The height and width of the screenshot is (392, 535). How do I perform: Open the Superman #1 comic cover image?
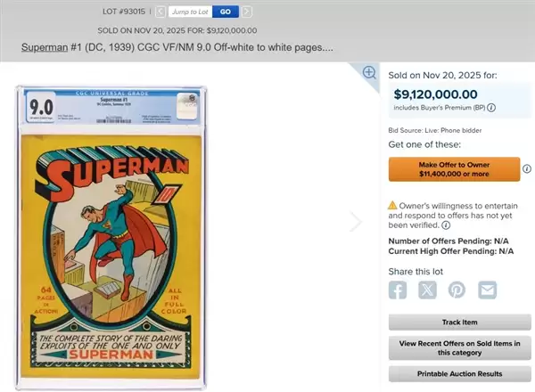pyautogui.click(x=111, y=238)
